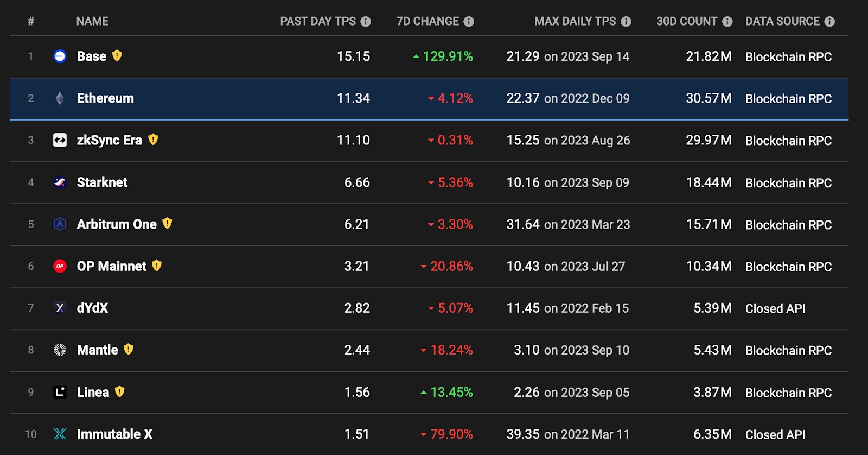The width and height of the screenshot is (868, 455).
Task: Open the Immutable X project link
Action: click(114, 434)
